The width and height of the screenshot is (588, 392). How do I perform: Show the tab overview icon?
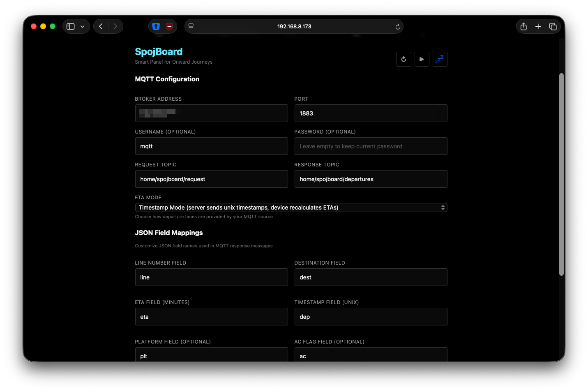(x=553, y=26)
